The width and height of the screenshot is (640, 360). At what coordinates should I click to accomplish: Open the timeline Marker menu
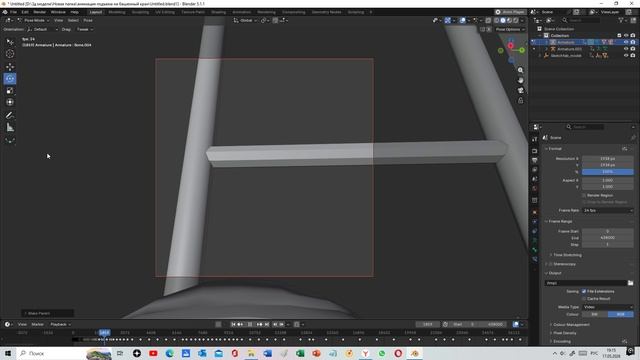click(x=38, y=324)
